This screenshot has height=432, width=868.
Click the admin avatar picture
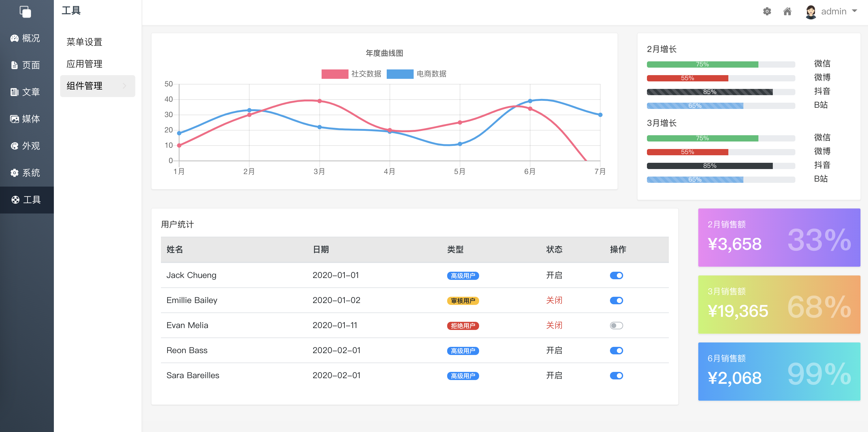811,12
